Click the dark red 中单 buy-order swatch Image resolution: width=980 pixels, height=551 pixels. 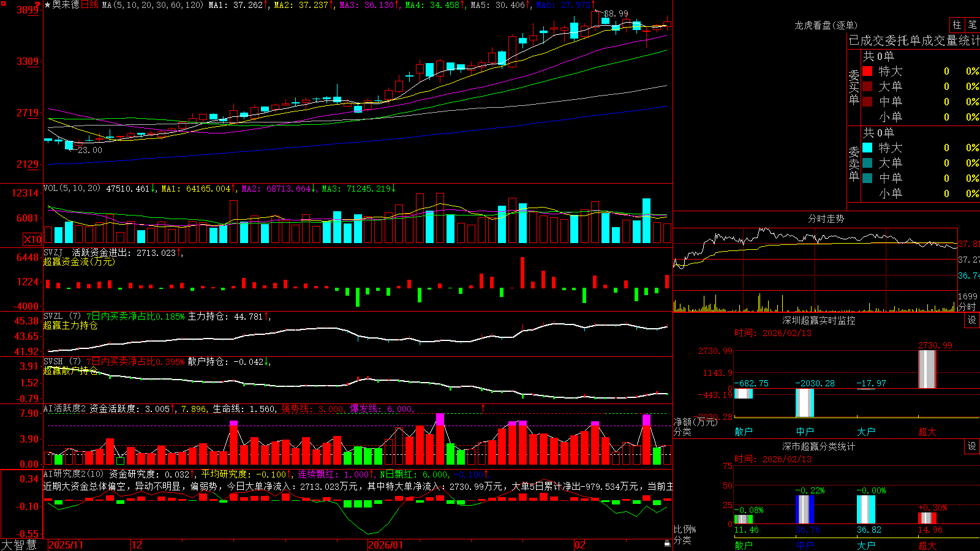point(867,102)
